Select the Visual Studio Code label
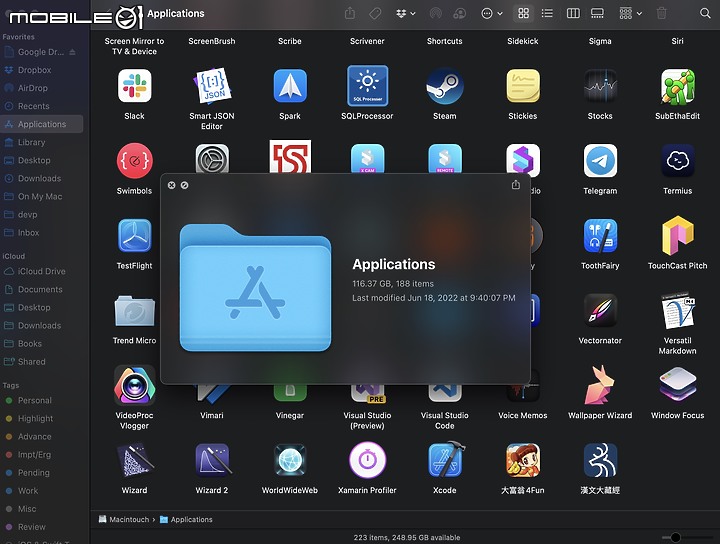The width and height of the screenshot is (720, 544). pyautogui.click(x=444, y=421)
